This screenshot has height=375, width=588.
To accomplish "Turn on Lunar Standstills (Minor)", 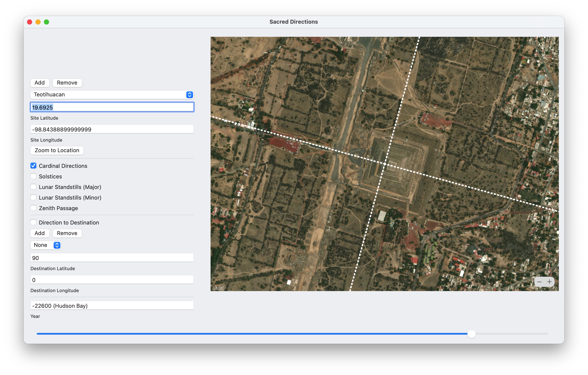I will pos(33,197).
